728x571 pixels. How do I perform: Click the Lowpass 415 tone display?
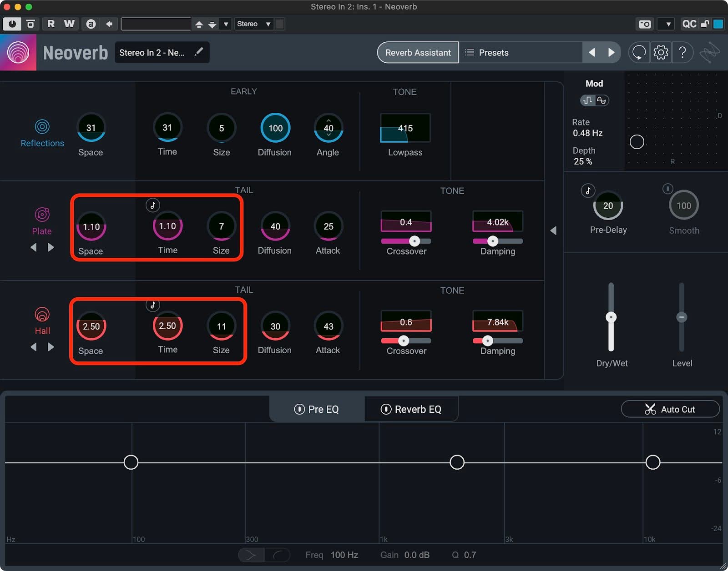coord(405,128)
